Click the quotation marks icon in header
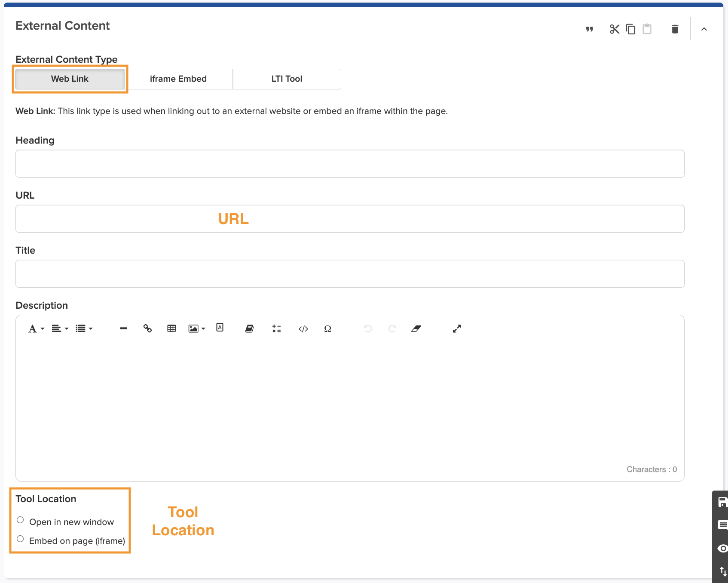This screenshot has height=583, width=728. pos(590,29)
